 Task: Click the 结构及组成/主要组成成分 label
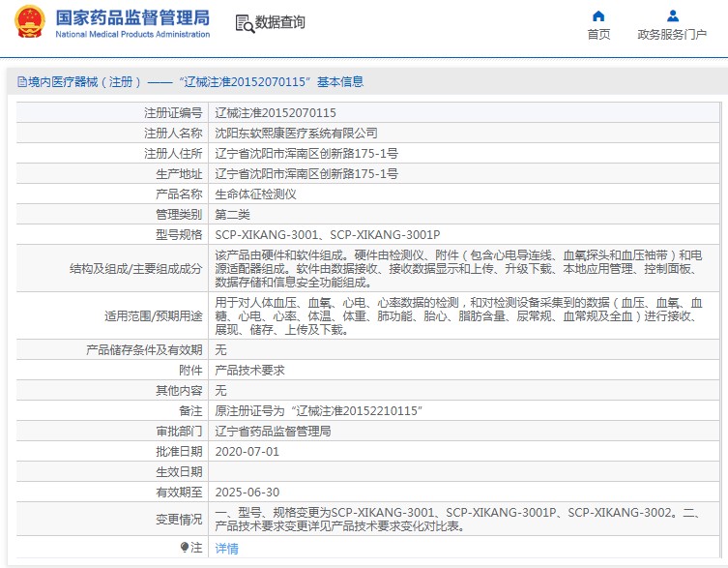[x=136, y=269]
